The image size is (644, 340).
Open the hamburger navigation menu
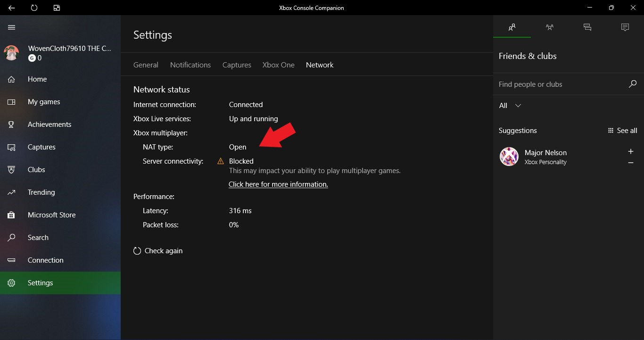point(12,27)
